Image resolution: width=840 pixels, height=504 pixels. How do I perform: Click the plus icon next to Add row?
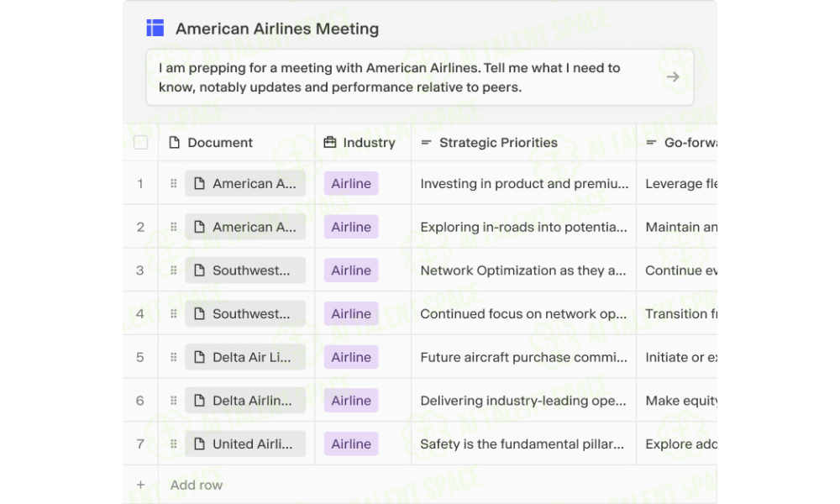pyautogui.click(x=140, y=485)
